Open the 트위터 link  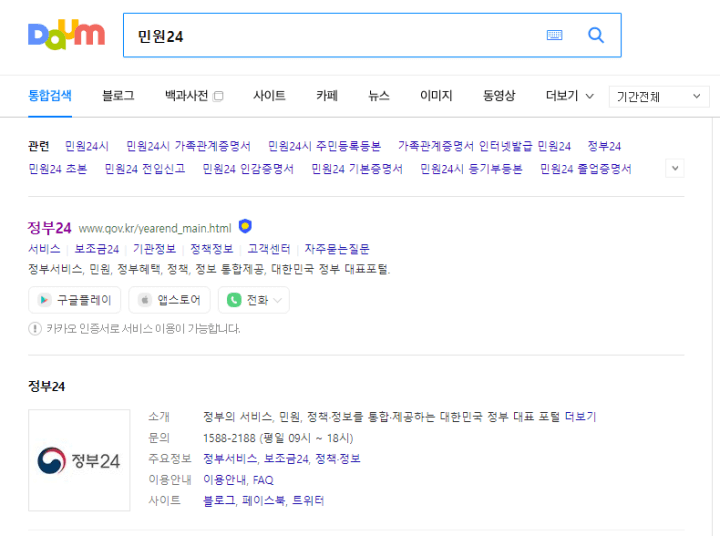(x=308, y=500)
